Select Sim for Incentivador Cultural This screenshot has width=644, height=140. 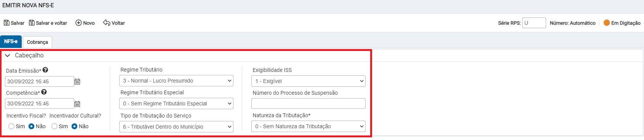click(x=54, y=126)
